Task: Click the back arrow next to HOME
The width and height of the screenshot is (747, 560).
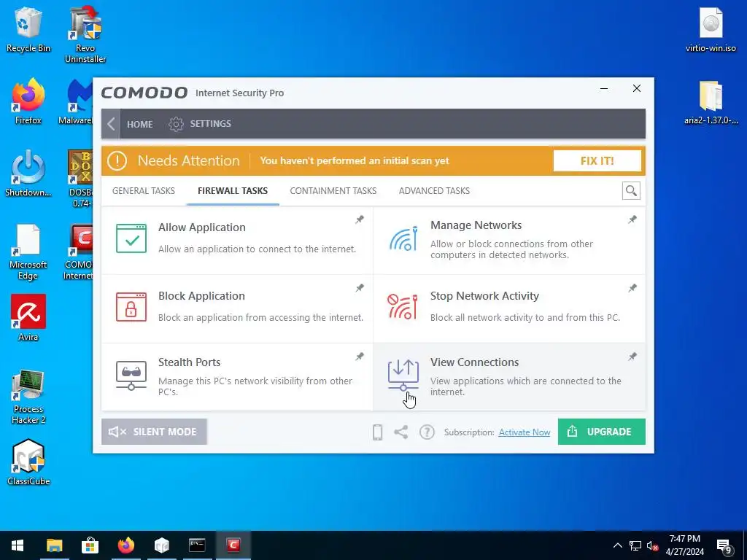Action: [111, 124]
